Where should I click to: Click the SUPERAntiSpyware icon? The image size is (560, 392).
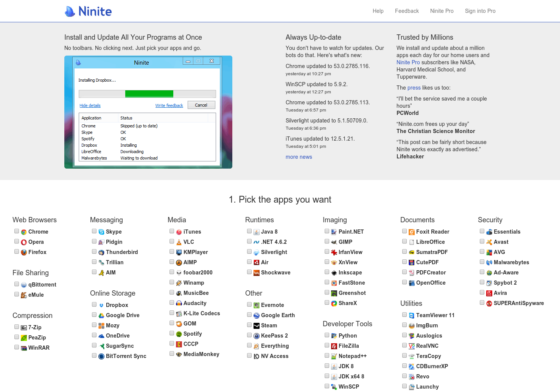point(489,304)
